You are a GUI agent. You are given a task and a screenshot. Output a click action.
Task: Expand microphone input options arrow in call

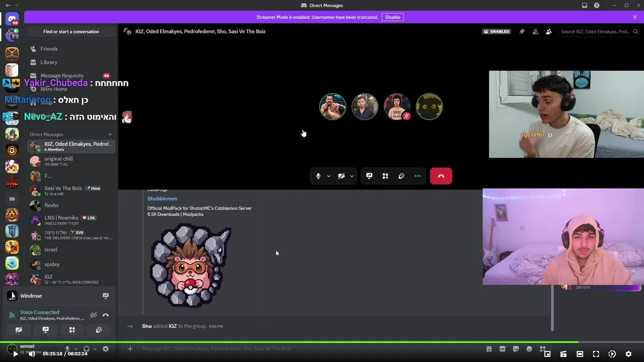(x=329, y=176)
